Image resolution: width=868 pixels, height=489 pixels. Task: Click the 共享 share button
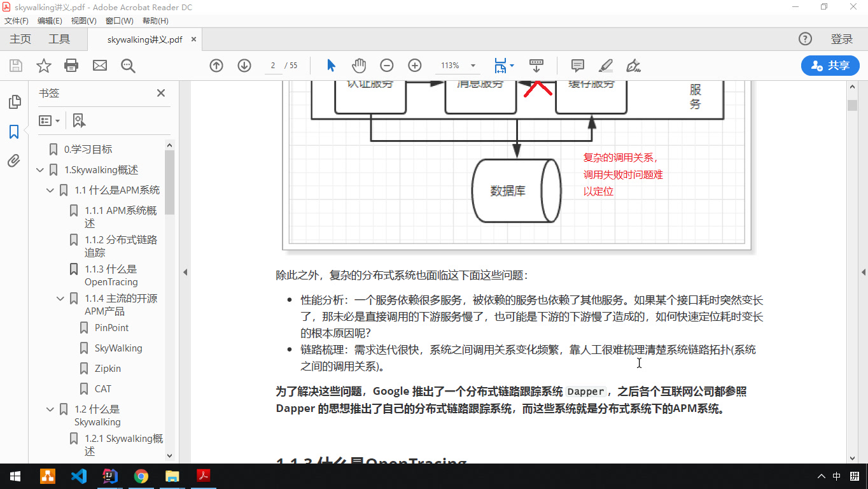pyautogui.click(x=830, y=66)
